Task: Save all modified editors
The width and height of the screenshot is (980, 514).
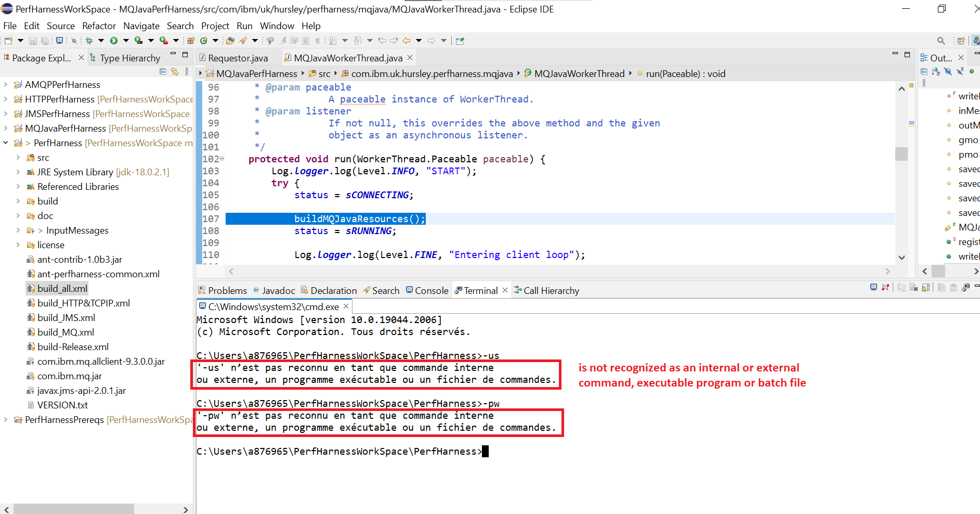Action: click(x=45, y=40)
